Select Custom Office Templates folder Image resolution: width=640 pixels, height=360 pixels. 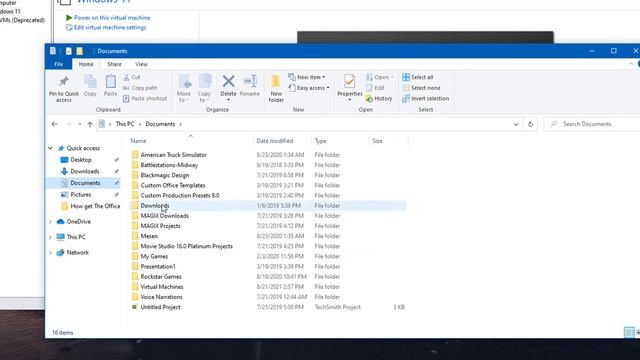click(173, 185)
